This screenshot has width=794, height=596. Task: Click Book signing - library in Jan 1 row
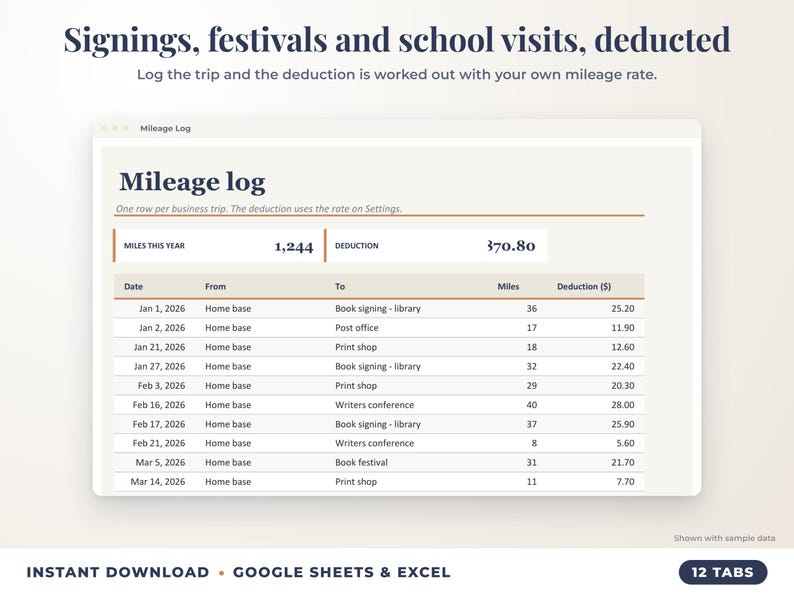click(378, 308)
